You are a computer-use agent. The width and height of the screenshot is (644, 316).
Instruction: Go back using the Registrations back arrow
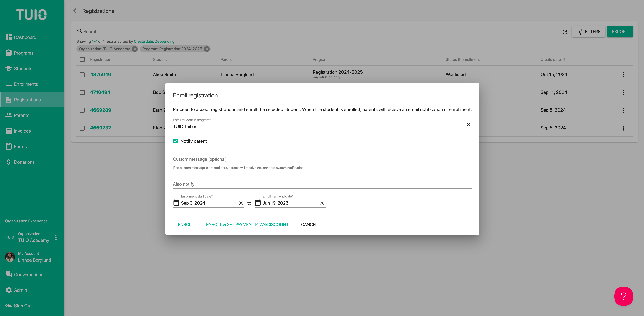[x=74, y=11]
